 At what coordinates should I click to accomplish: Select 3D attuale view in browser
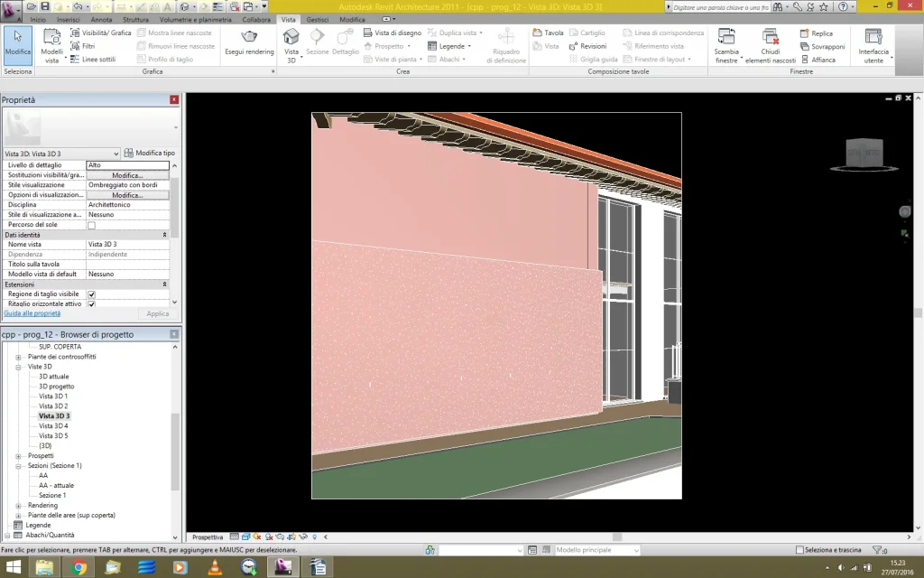(x=53, y=377)
